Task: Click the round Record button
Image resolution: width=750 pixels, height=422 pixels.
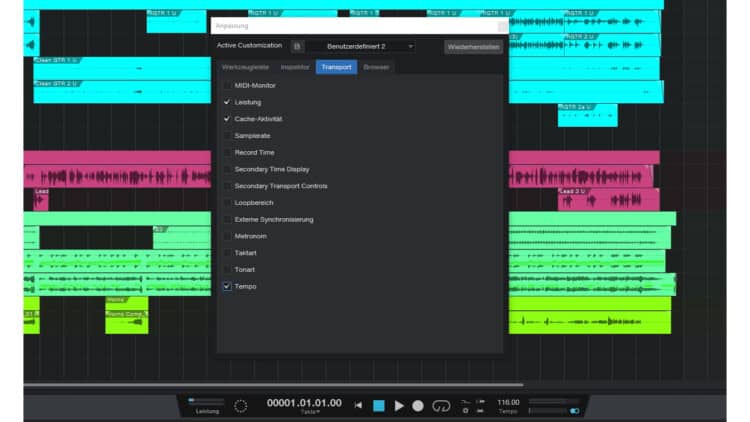Action: (418, 406)
